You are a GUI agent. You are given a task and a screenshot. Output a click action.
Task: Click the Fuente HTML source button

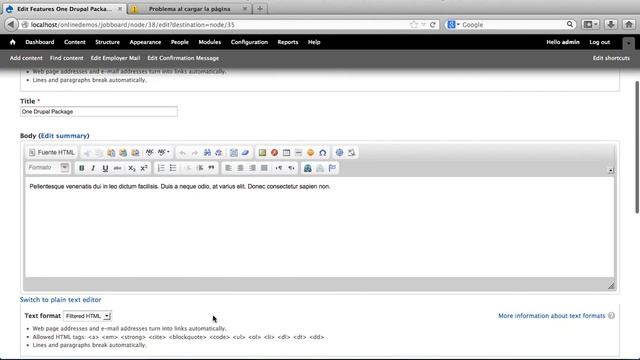(x=52, y=153)
